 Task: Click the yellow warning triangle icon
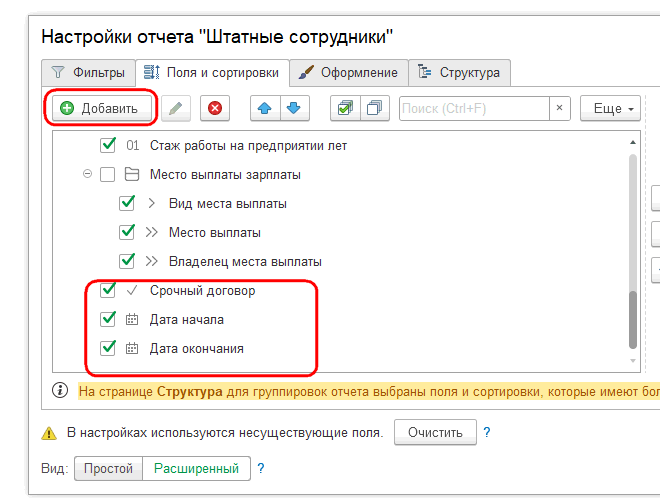click(x=49, y=433)
